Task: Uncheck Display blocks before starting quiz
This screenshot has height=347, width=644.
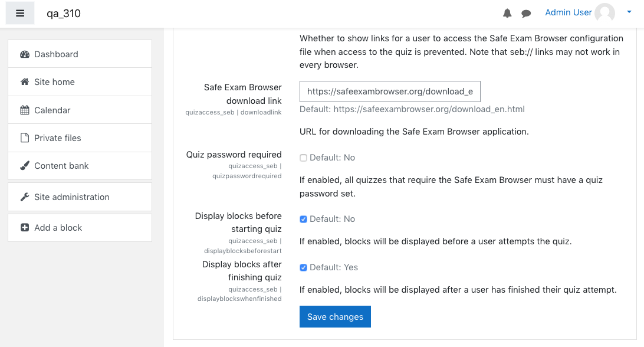Action: coord(303,219)
